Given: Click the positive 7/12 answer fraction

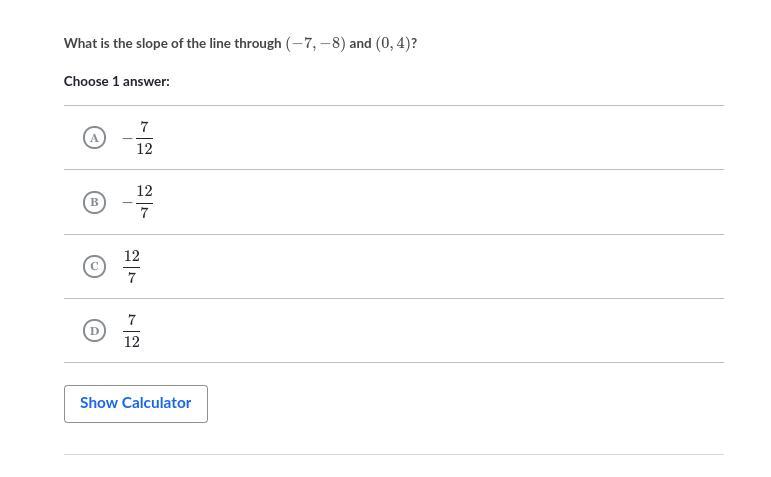Looking at the screenshot, I should coord(132,330).
